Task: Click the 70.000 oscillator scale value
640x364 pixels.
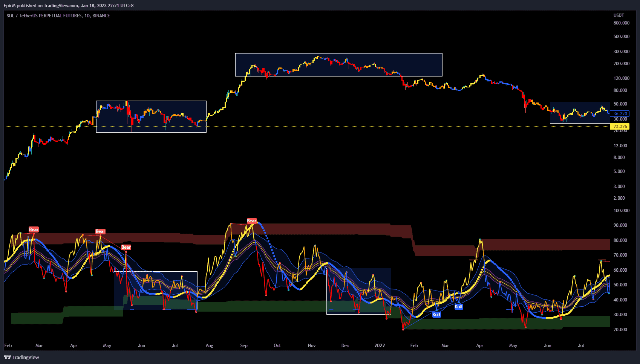Action: [620, 255]
